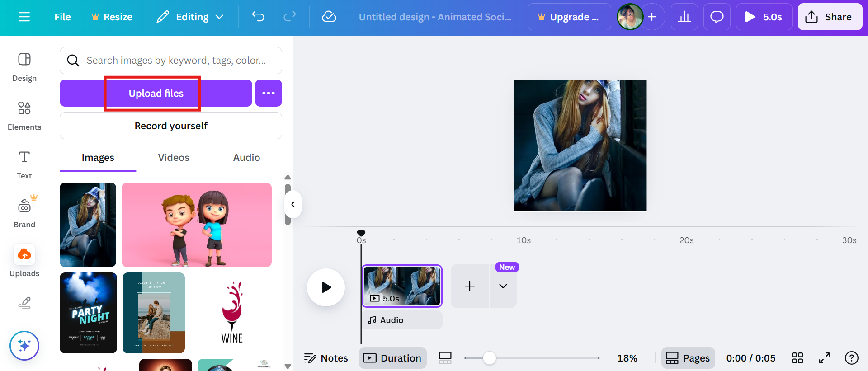Click the 18% zoom percentage
Screen dimensions: 868x371
point(627,358)
